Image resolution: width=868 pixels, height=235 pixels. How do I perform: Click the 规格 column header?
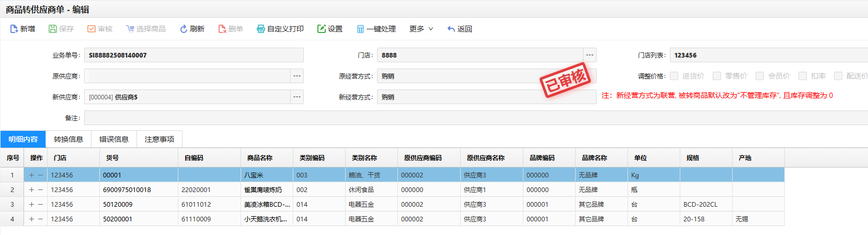coord(706,158)
